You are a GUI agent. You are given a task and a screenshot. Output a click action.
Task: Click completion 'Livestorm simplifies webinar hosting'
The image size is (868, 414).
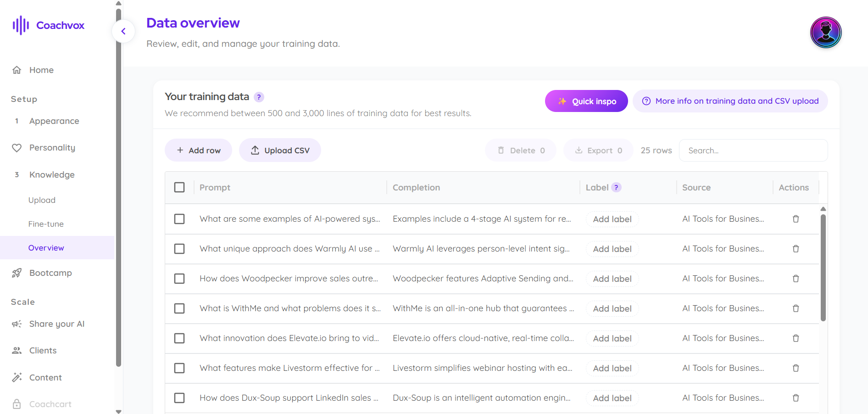click(x=483, y=368)
